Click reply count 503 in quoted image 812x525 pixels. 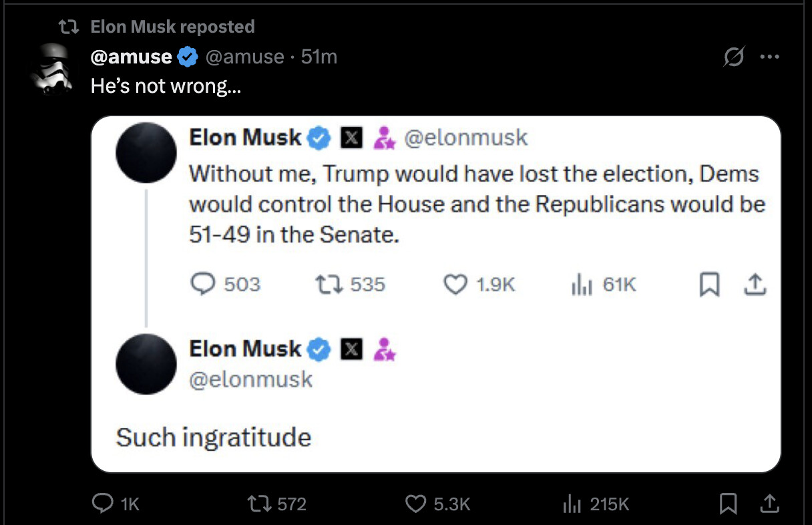[x=226, y=285]
